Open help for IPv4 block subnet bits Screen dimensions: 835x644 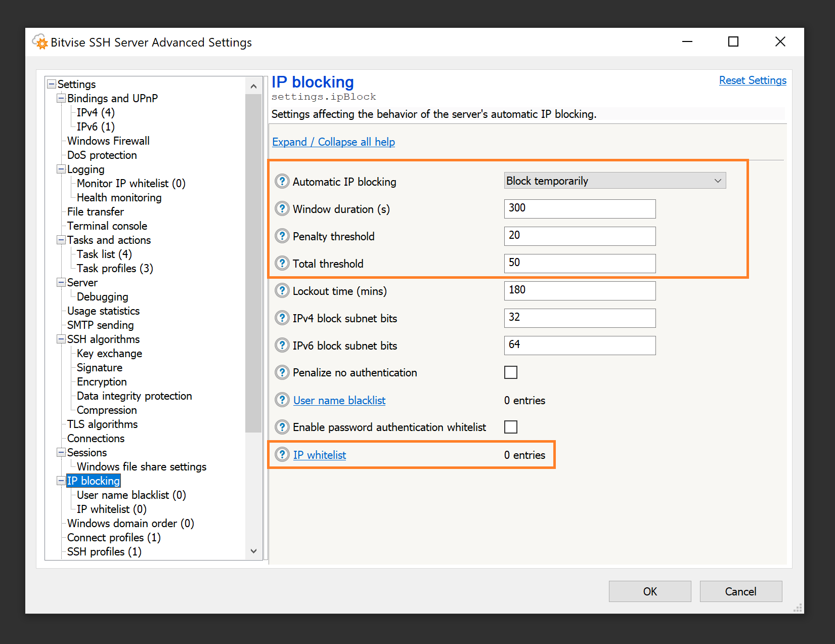click(282, 318)
